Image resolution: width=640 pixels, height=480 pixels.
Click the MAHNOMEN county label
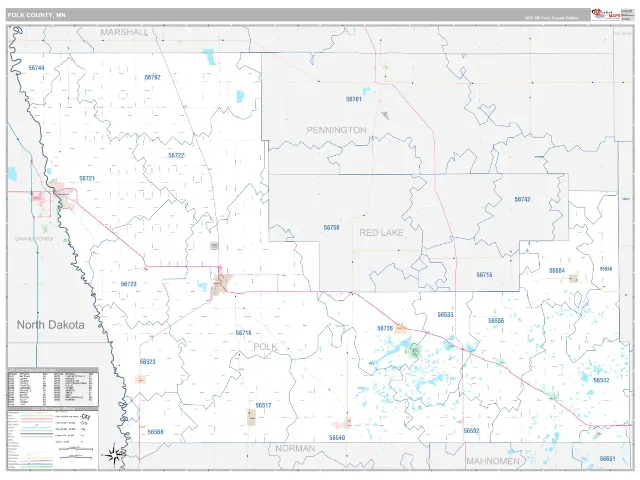(x=493, y=462)
